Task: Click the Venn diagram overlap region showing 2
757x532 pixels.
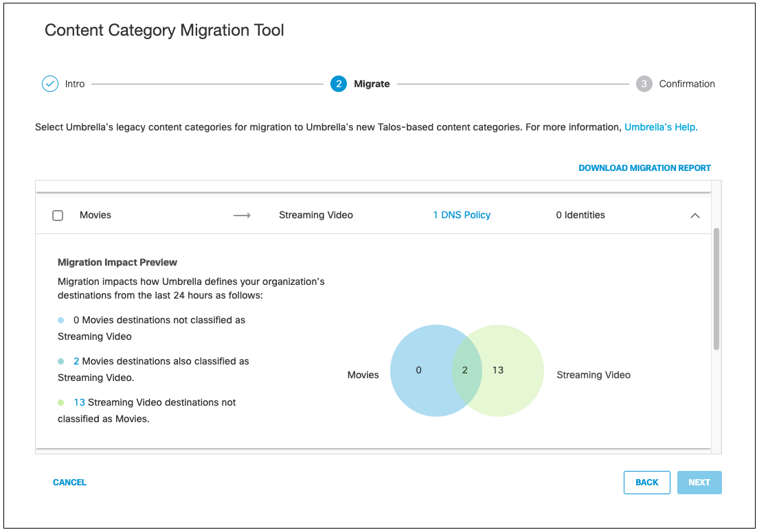Action: click(466, 371)
